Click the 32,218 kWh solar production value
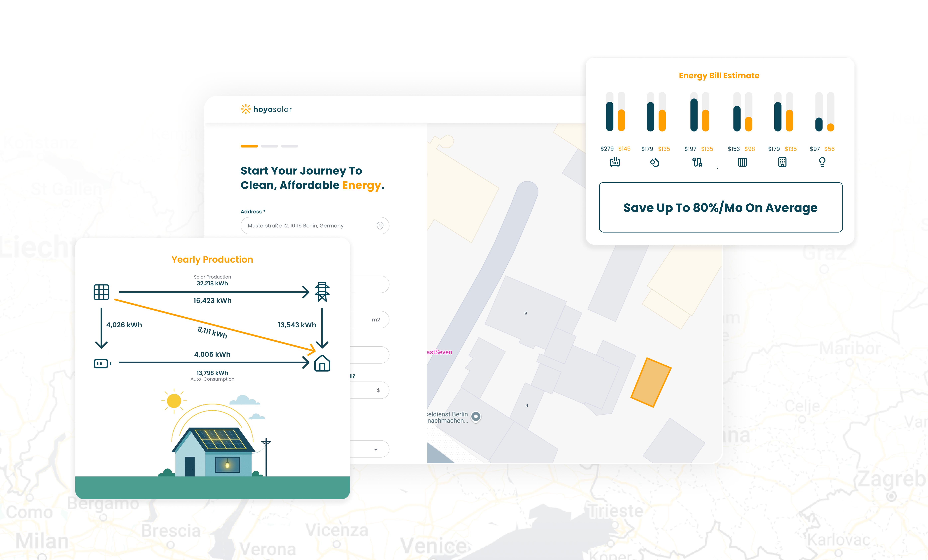 point(212,283)
